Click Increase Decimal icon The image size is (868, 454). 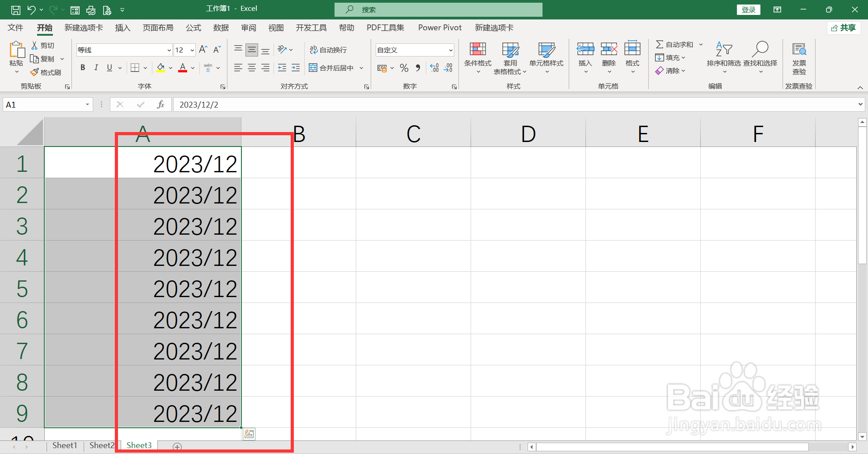(434, 68)
